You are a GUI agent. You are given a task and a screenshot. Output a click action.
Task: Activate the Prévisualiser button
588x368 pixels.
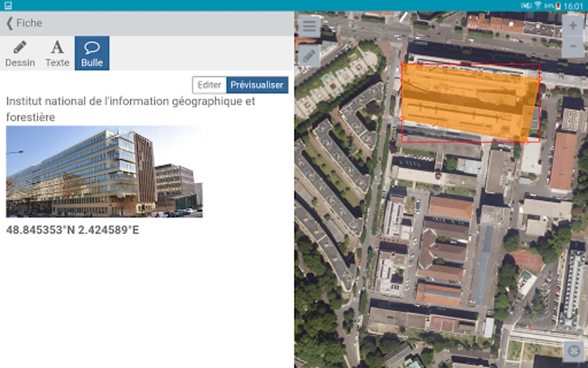pos(257,85)
